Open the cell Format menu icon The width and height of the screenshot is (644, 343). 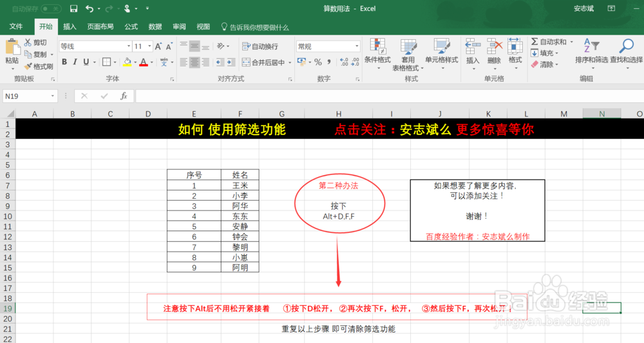point(515,54)
